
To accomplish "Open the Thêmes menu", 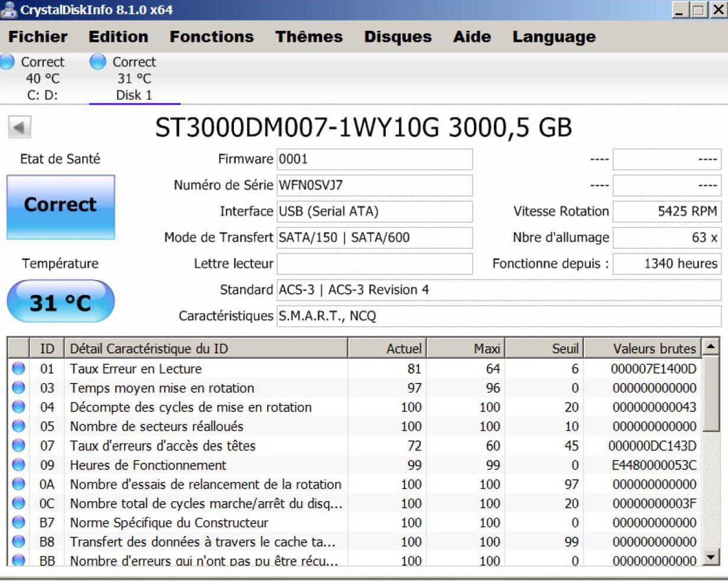I will tap(309, 37).
